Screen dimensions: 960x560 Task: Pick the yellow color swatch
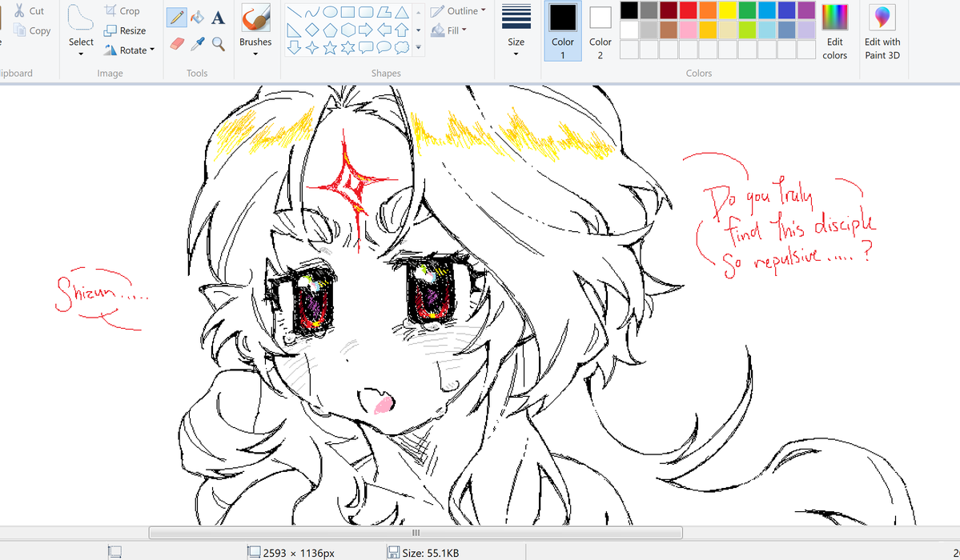[727, 10]
